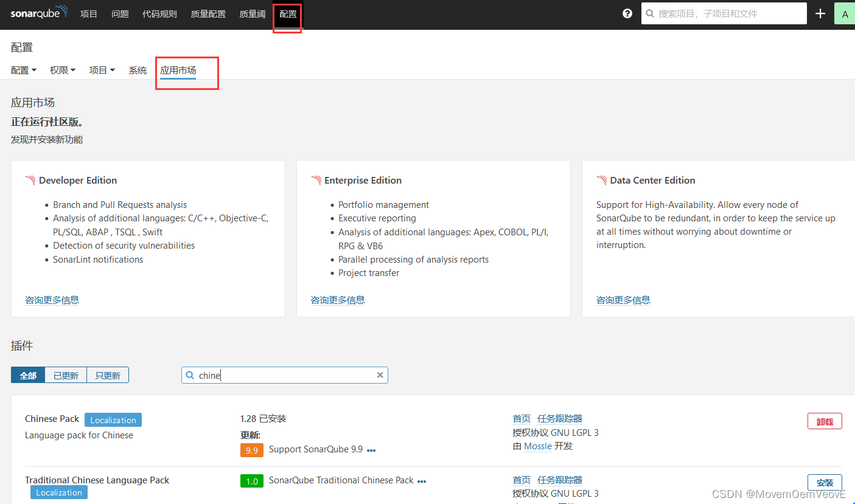
Task: Click the Localization tag under Traditional Chinese Language Pack
Action: point(59,492)
